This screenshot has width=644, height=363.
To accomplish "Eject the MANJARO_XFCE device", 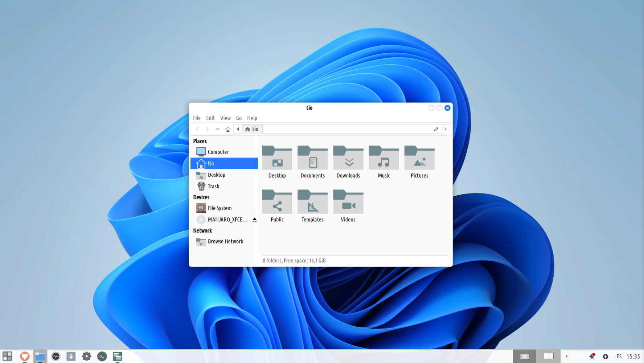I will click(x=254, y=220).
